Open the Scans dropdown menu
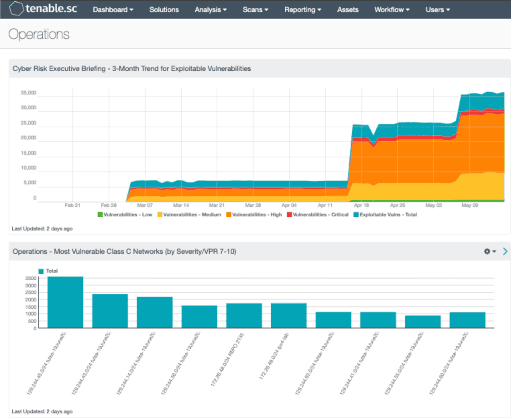 point(255,10)
